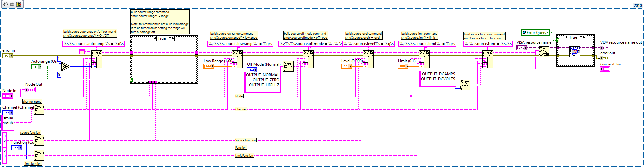Select the error out cluster terminal
644x167 pixels.
(x=605, y=58)
